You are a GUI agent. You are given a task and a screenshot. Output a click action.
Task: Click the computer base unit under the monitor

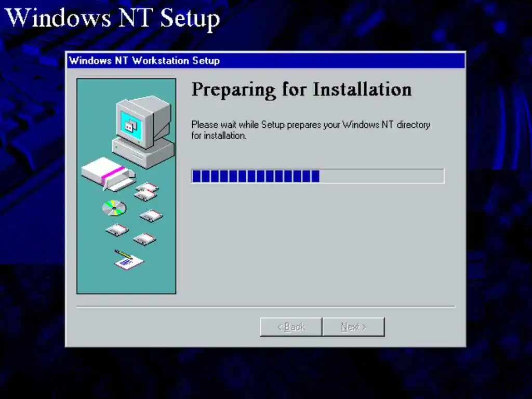click(143, 153)
